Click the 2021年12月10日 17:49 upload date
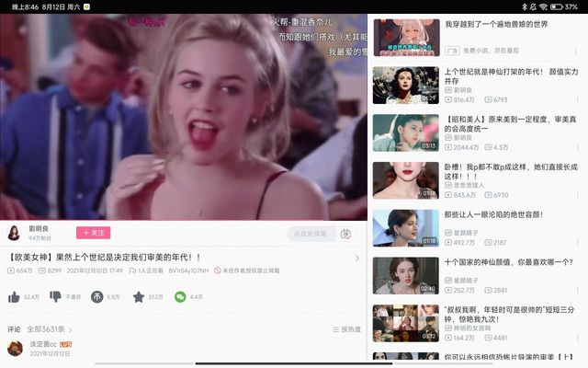 (95, 270)
